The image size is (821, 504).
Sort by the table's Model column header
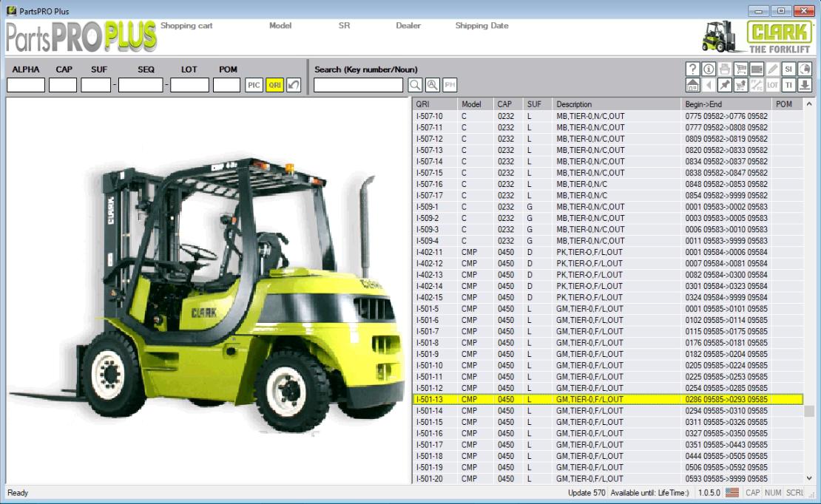(476, 104)
